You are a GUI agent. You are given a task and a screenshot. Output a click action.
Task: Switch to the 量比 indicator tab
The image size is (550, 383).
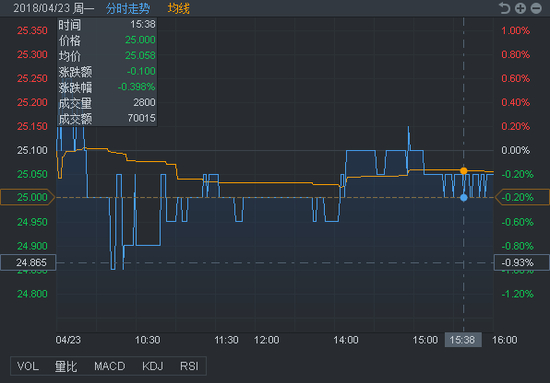pyautogui.click(x=66, y=366)
